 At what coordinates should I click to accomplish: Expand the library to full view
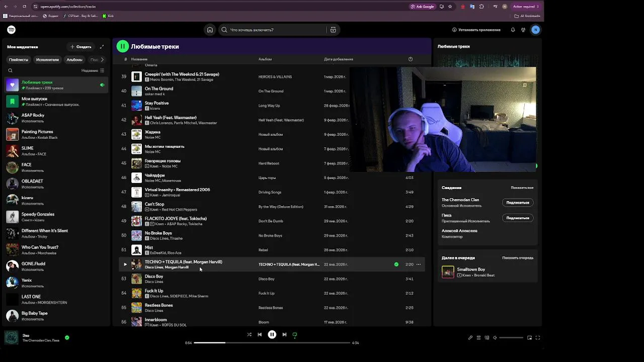pos(102,47)
